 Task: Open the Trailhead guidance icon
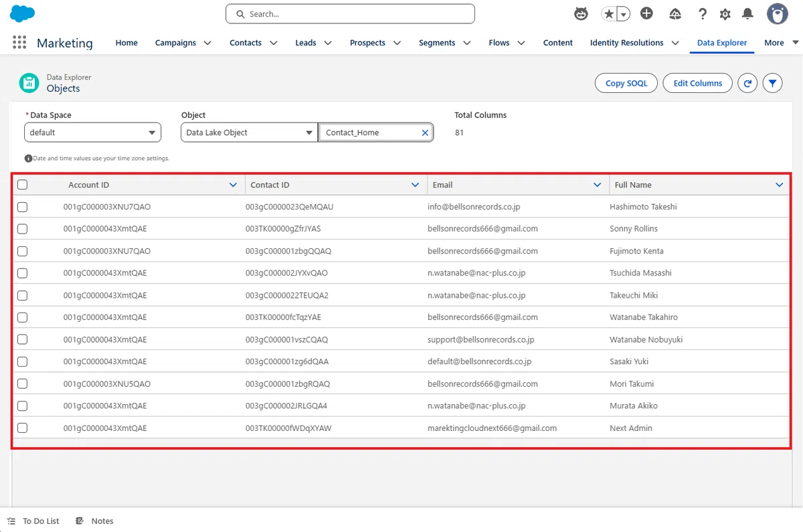(x=675, y=13)
